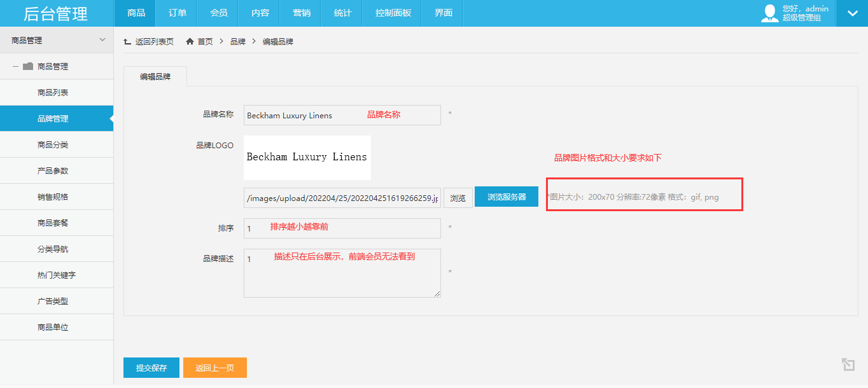
Task: Click the 编辑品牌 breadcrumb text
Action: [278, 41]
